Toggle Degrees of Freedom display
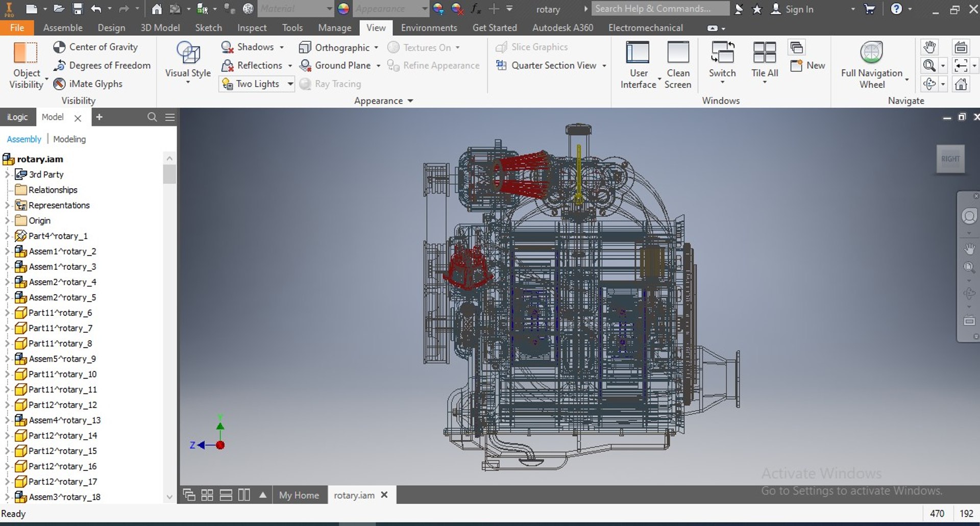The width and height of the screenshot is (980, 526). (x=102, y=65)
